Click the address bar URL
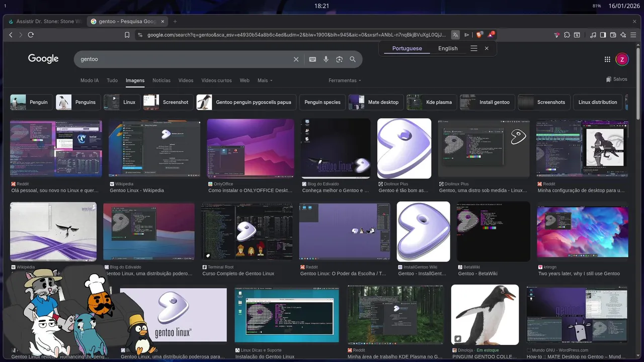Image resolution: width=644 pixels, height=362 pixels. (296, 35)
